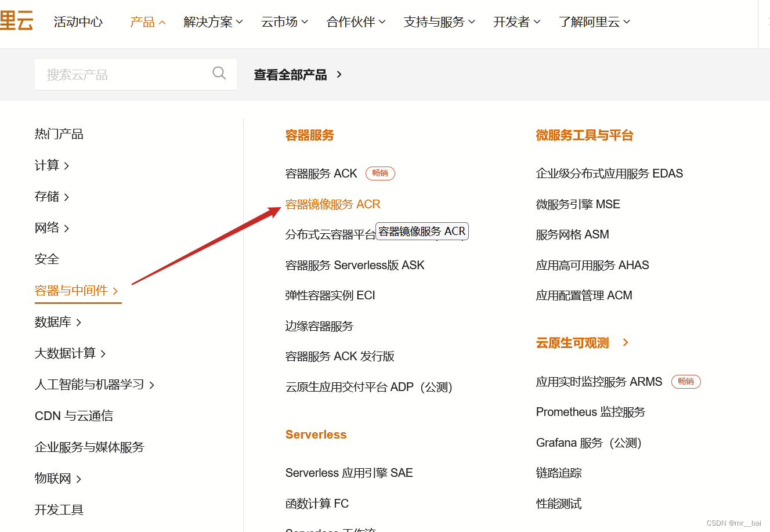Select 热门产品 category

tap(59, 134)
